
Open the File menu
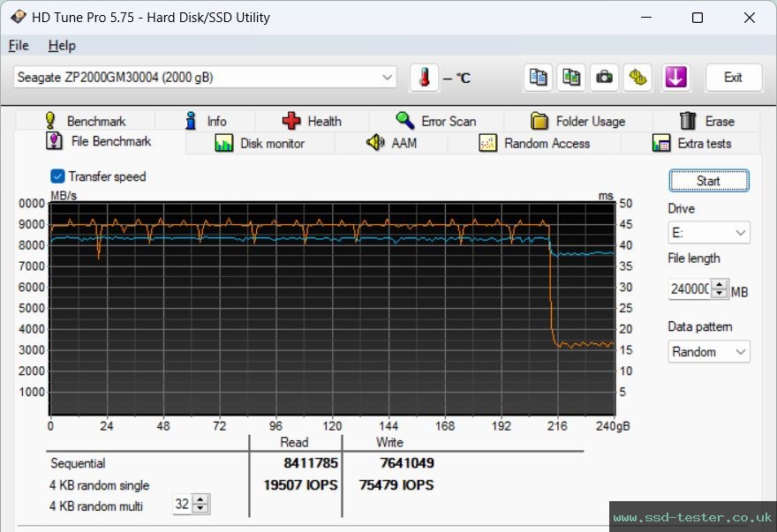click(x=19, y=46)
